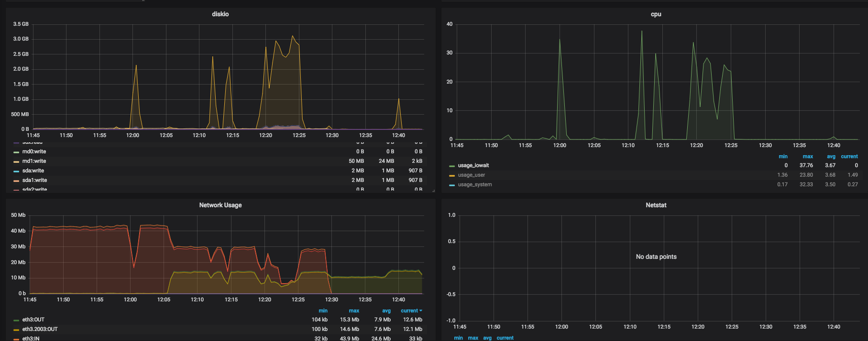Click the 32.33 max value for usage_system
868x341 pixels.
pyautogui.click(x=806, y=185)
